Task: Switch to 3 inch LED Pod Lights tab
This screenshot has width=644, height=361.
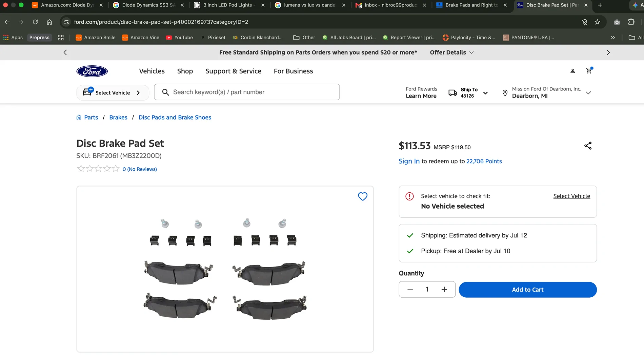Action: click(x=229, y=5)
